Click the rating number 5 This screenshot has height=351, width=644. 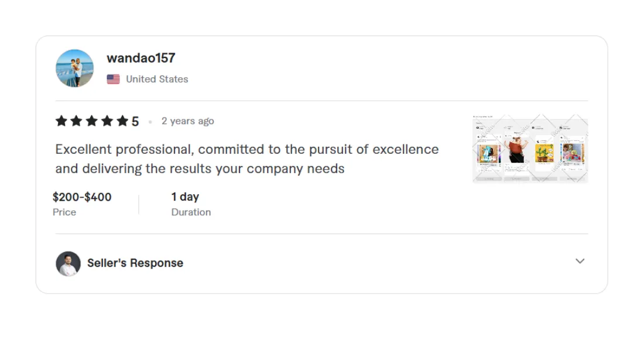[135, 122]
